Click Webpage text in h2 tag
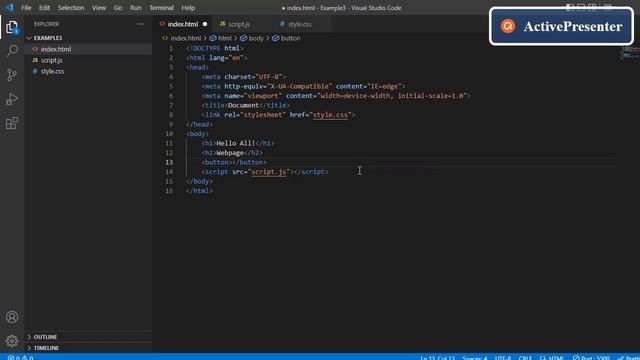Image resolution: width=640 pixels, height=360 pixels. point(230,153)
